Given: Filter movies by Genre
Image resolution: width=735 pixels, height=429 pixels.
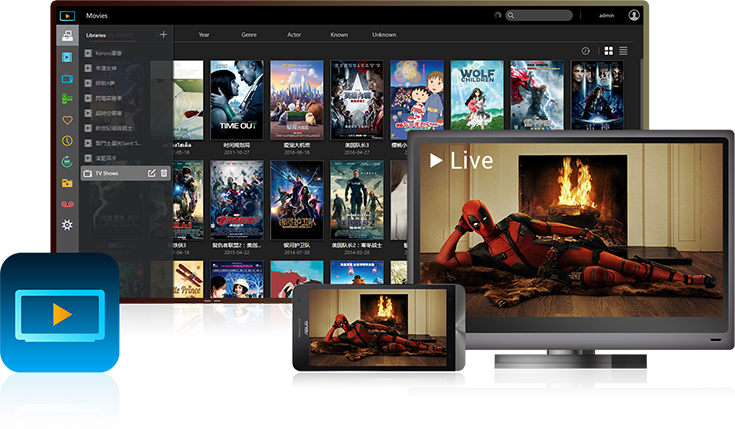Looking at the screenshot, I should pyautogui.click(x=249, y=35).
